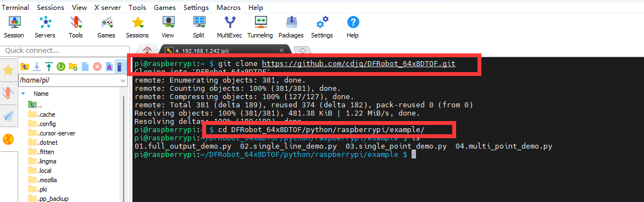Click the Name column sort arrow
This screenshot has width=644, height=202.
click(x=23, y=94)
